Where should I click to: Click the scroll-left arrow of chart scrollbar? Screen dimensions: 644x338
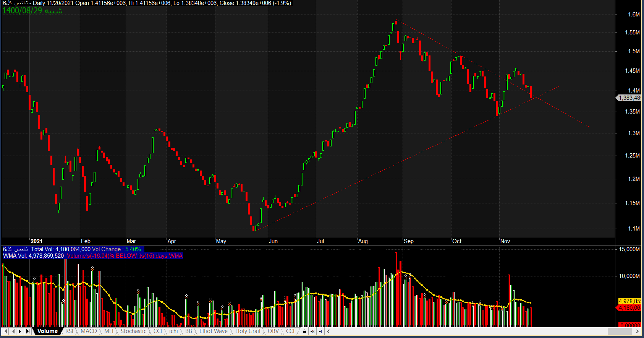(x=328, y=331)
